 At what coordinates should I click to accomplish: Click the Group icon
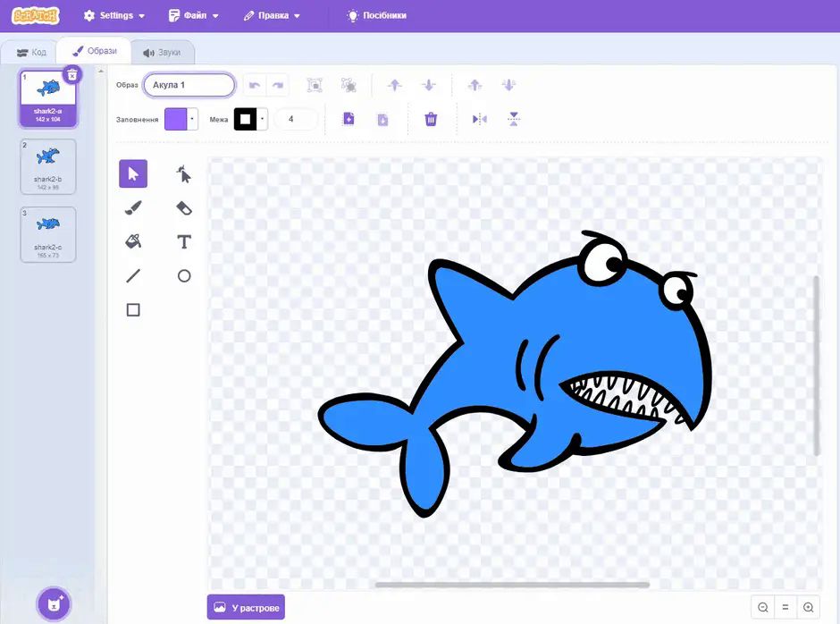(315, 85)
